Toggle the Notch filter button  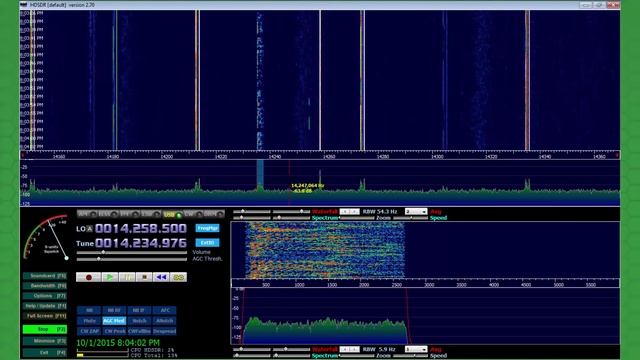tap(139, 321)
